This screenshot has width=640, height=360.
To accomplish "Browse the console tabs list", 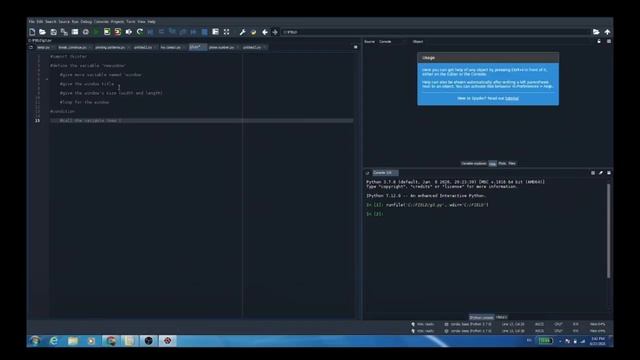I will pyautogui.click(x=367, y=173).
